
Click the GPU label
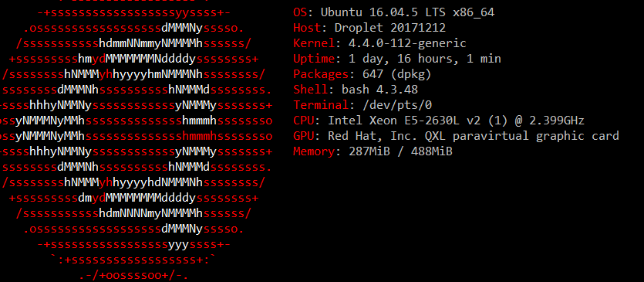pyautogui.click(x=304, y=136)
